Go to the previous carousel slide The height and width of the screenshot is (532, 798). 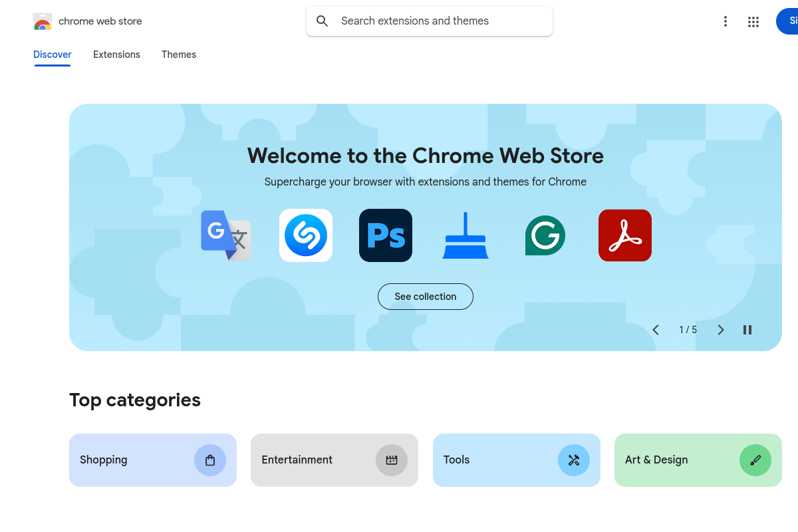click(x=656, y=330)
